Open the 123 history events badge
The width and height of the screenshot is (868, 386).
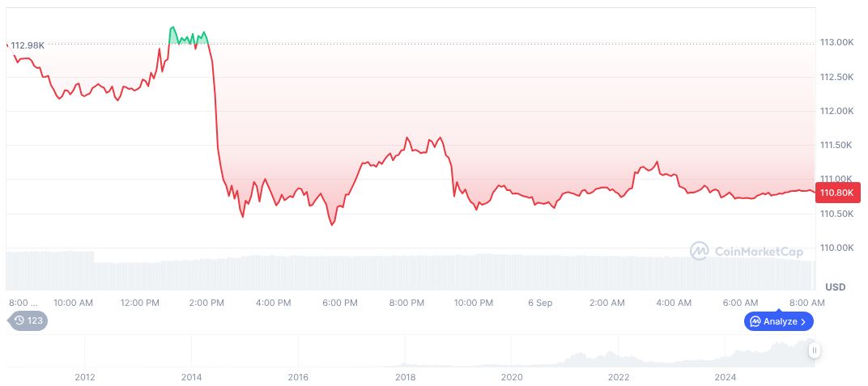(x=28, y=320)
